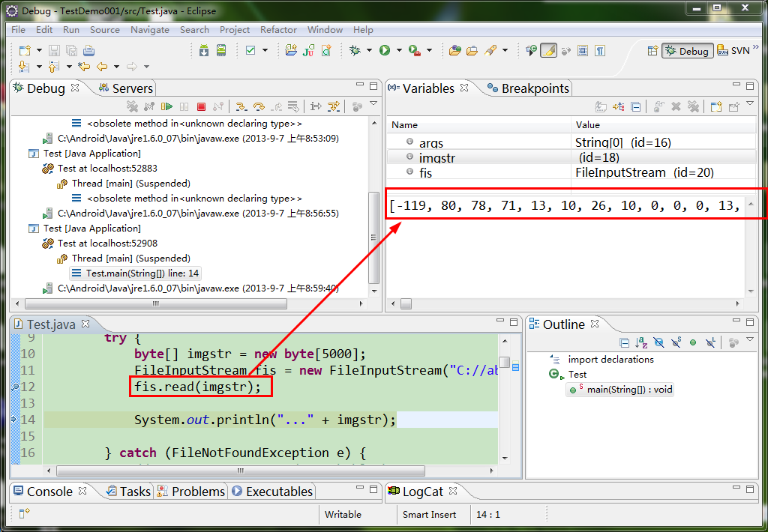768x532 pixels.
Task: Open Variables view menu triangle
Action: tap(749, 103)
